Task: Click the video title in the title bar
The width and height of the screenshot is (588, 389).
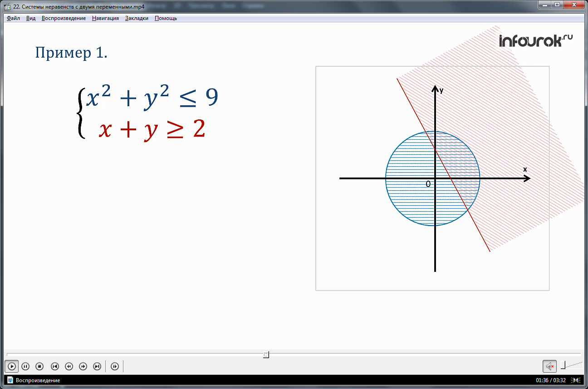Action: point(79,6)
